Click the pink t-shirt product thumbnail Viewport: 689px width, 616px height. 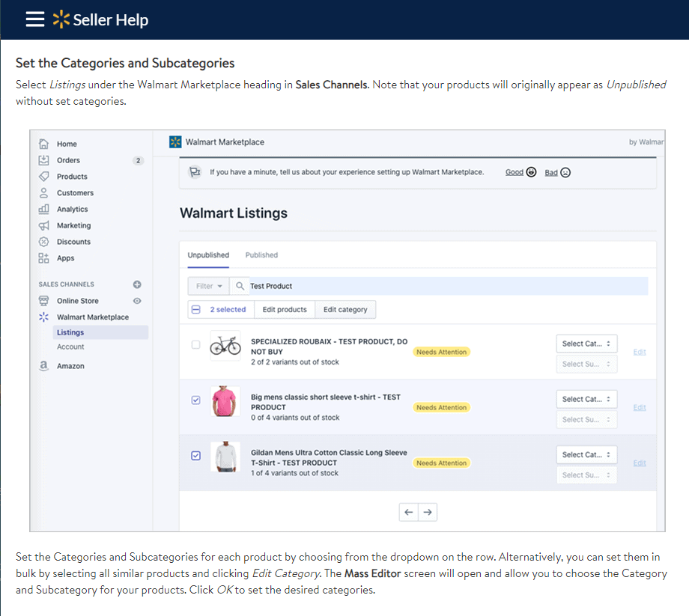click(225, 401)
